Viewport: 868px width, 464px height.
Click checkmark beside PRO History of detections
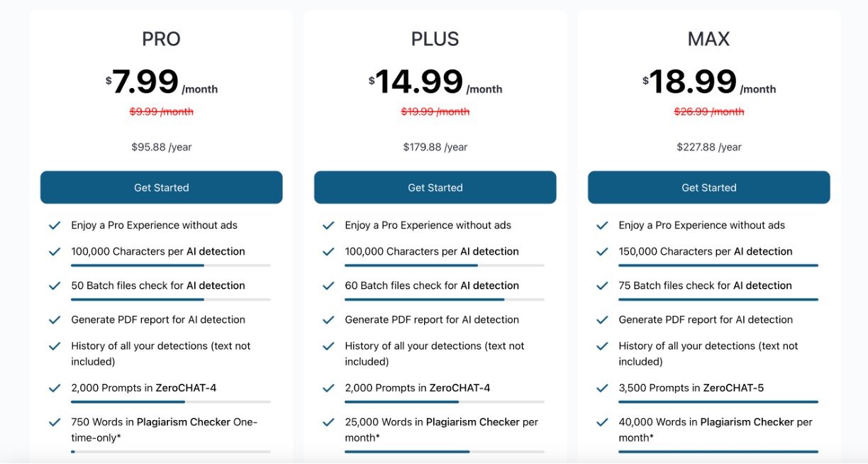[54, 346]
